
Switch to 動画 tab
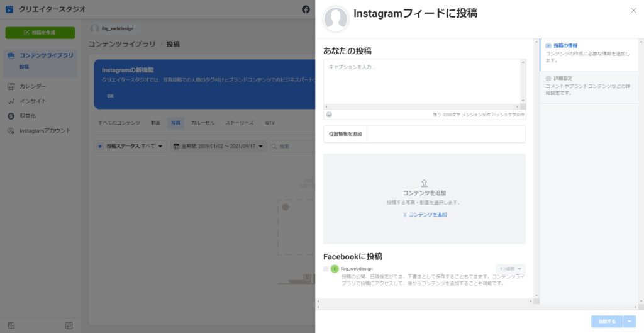click(x=155, y=123)
